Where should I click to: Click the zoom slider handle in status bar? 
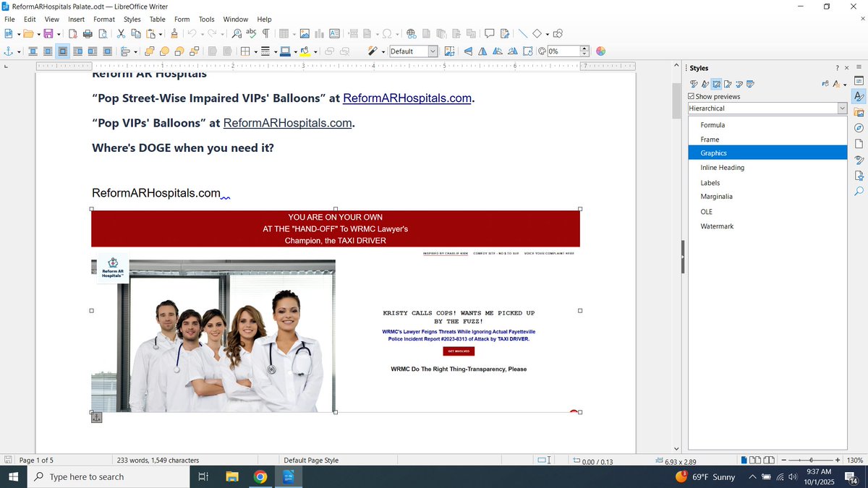(811, 460)
